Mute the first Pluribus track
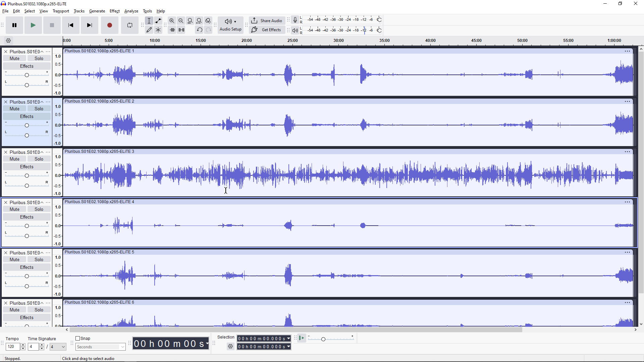 [14, 58]
